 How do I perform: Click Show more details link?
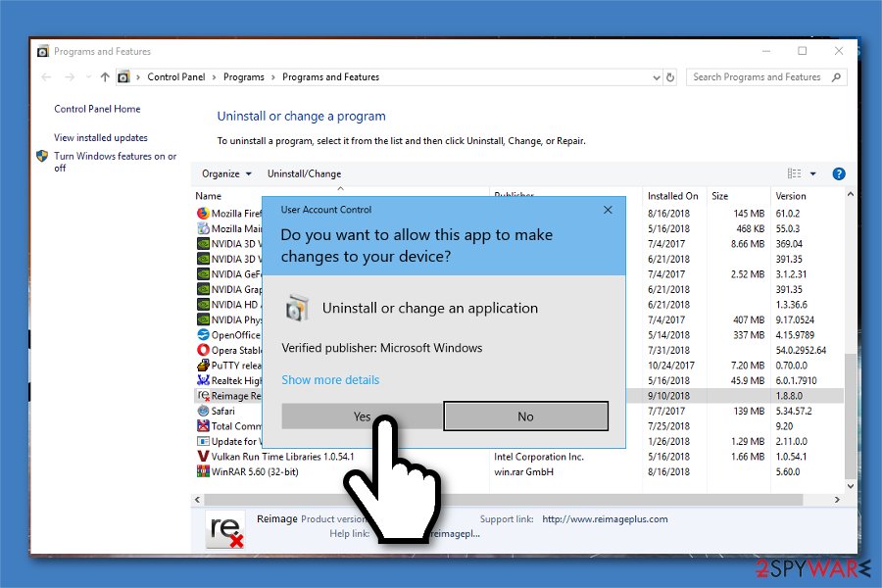click(330, 380)
